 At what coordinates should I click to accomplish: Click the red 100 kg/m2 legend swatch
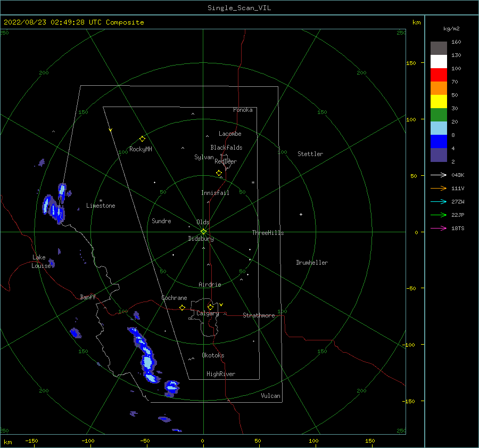439,75
